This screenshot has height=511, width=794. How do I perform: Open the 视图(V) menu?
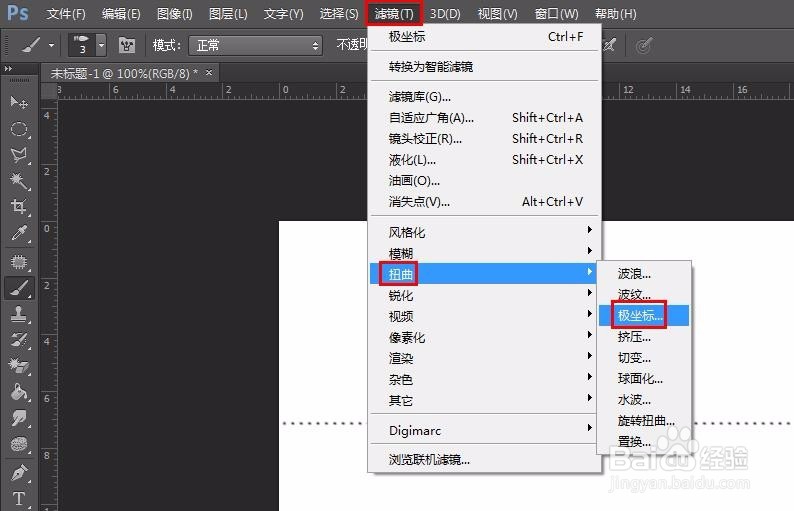coord(497,14)
